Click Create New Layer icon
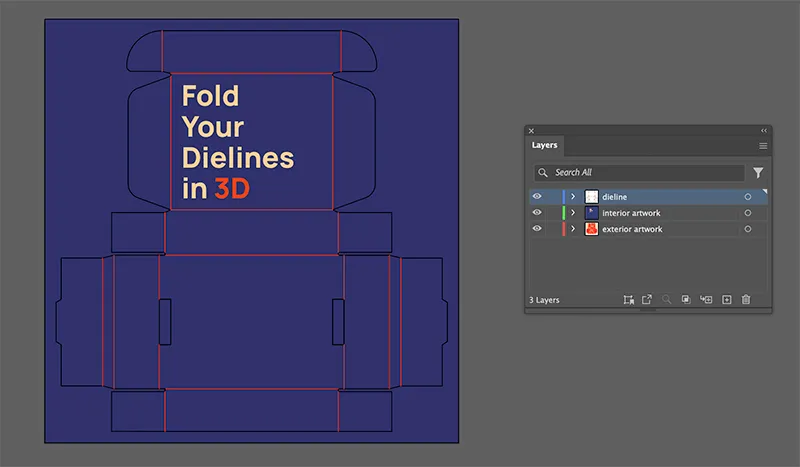This screenshot has height=467, width=800. [x=727, y=300]
